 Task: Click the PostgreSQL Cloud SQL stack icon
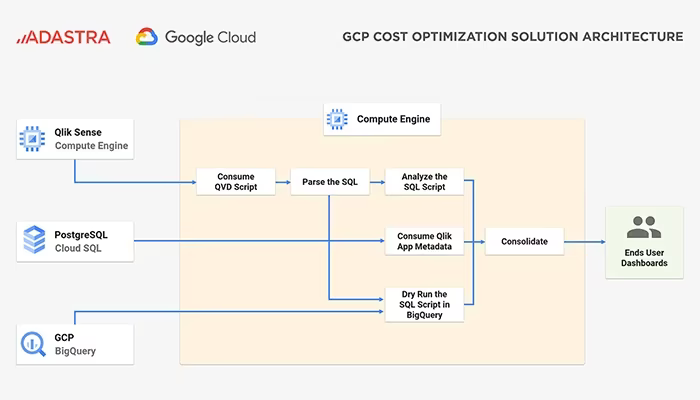coord(34,240)
